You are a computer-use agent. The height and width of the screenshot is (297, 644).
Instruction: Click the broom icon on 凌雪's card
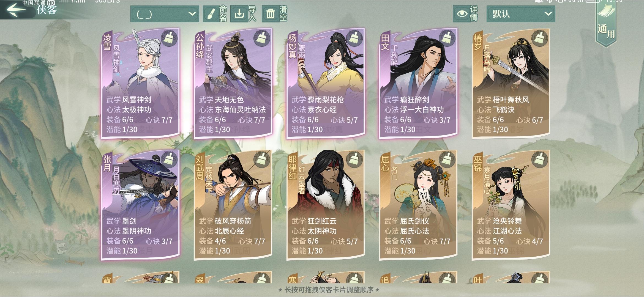(170, 38)
